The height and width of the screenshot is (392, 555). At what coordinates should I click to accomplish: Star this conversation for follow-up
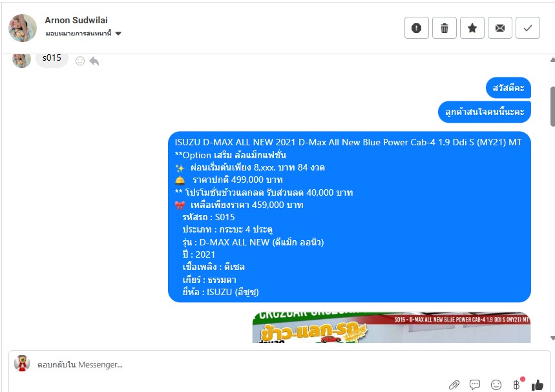click(x=472, y=28)
